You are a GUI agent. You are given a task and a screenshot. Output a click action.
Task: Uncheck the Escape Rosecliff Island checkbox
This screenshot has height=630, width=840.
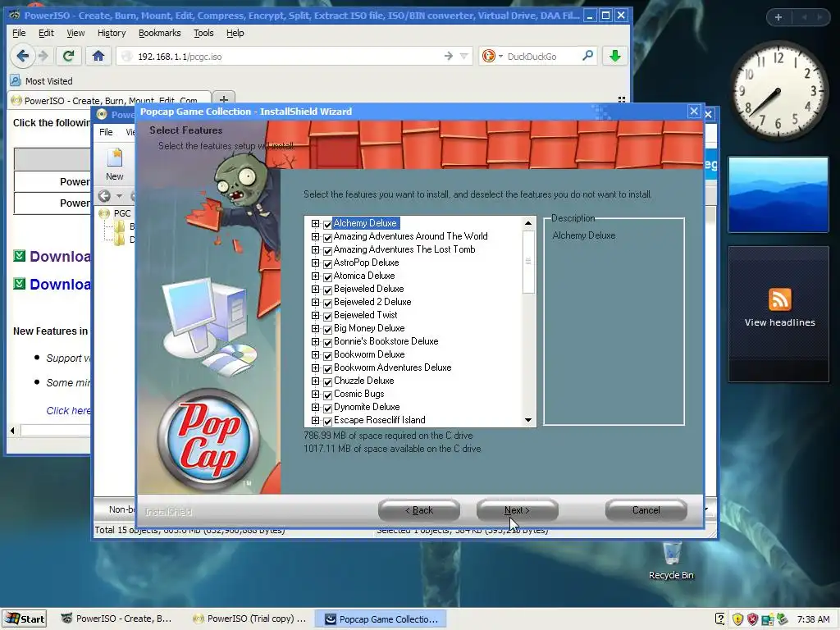[x=328, y=421]
